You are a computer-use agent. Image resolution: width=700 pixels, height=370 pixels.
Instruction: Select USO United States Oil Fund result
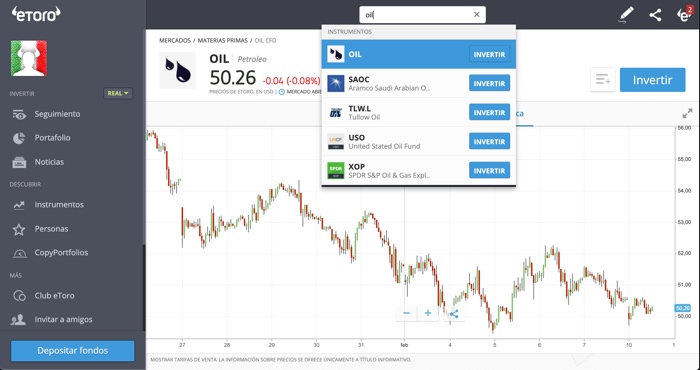[x=419, y=141]
